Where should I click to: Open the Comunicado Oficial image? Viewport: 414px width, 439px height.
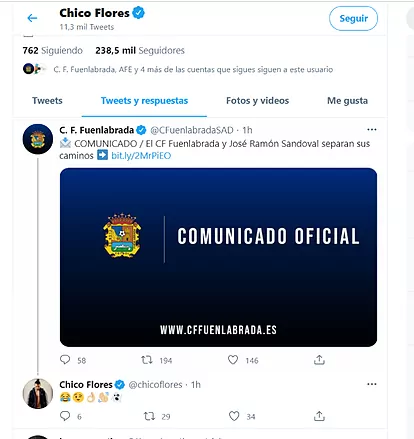218,257
